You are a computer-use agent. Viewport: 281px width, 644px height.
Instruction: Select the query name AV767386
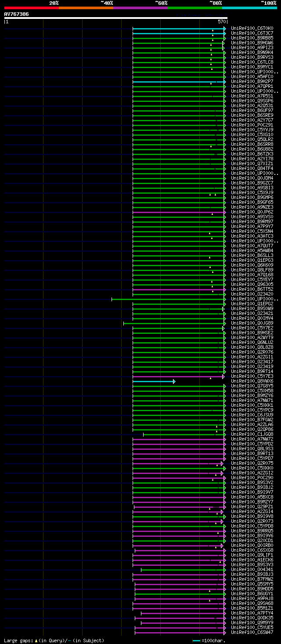point(17,14)
